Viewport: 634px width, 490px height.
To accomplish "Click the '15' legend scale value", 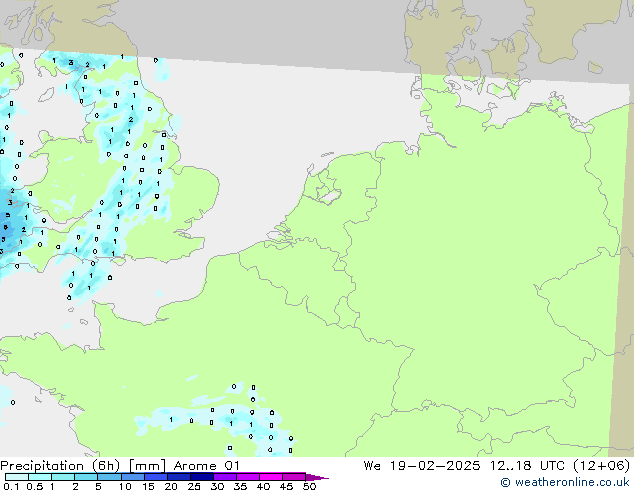I will coord(148,486).
